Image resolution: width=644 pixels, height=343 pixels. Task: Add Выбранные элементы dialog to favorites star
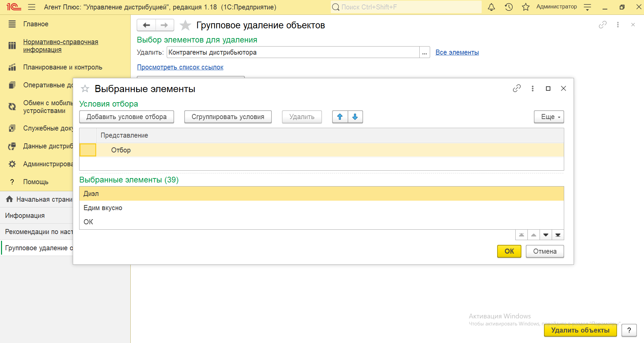click(85, 89)
